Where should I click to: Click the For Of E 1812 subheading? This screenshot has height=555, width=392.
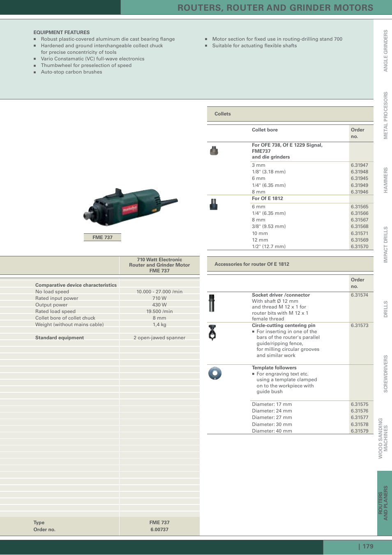pos(267,198)
